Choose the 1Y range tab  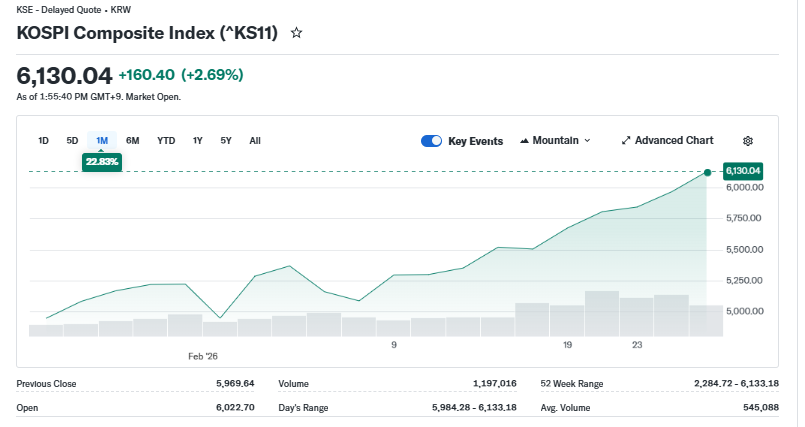coord(198,141)
